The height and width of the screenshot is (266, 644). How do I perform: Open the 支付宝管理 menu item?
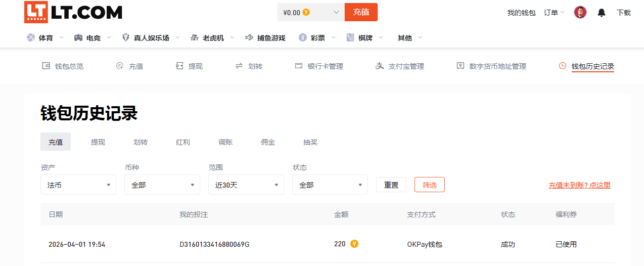pos(400,66)
